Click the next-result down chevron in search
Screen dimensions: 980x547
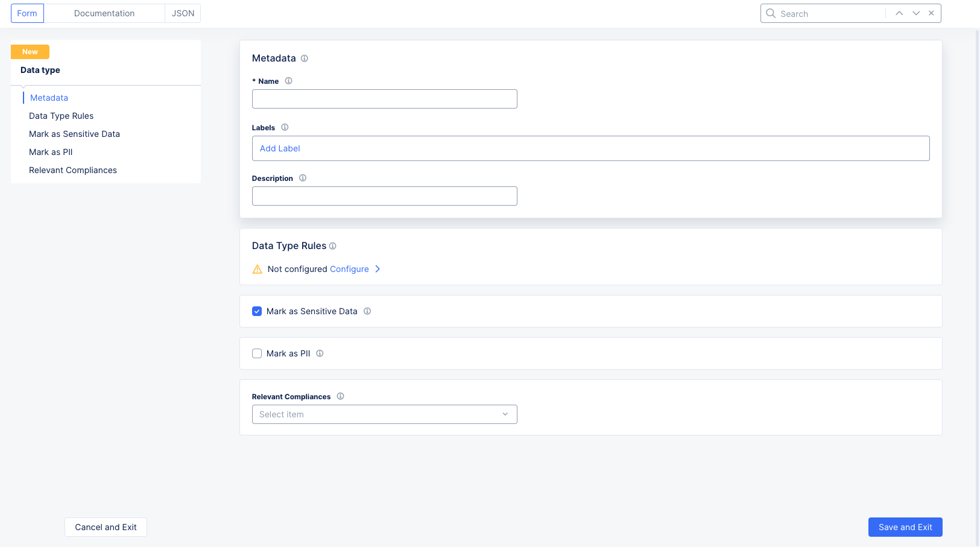click(x=915, y=13)
